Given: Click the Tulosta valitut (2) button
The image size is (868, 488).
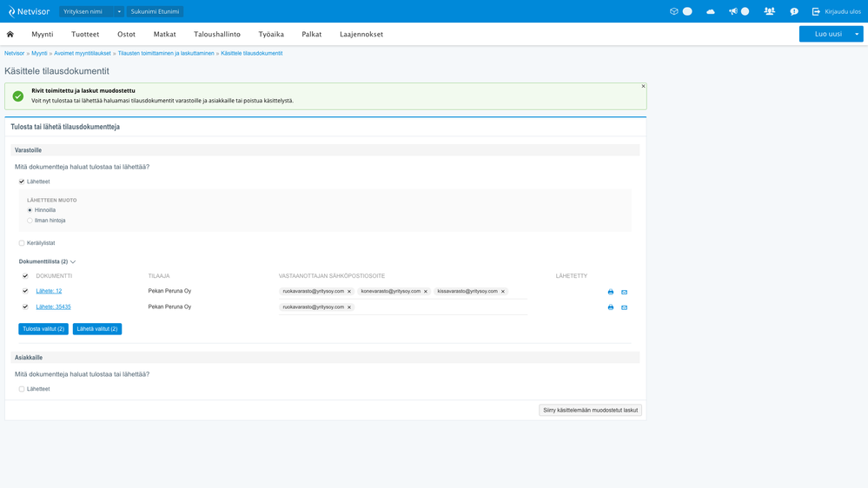Looking at the screenshot, I should coord(43,329).
